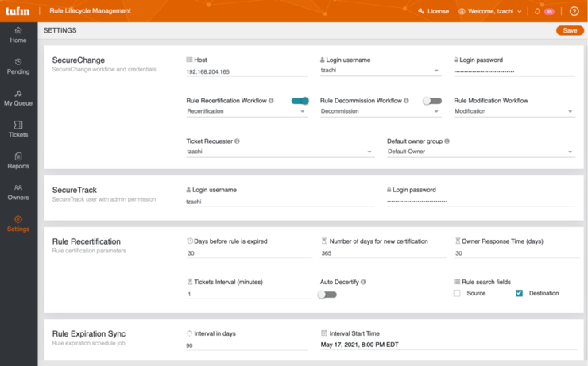Image resolution: width=588 pixels, height=366 pixels.
Task: Click the clock icon by Days before rule is expired
Action: (190, 241)
